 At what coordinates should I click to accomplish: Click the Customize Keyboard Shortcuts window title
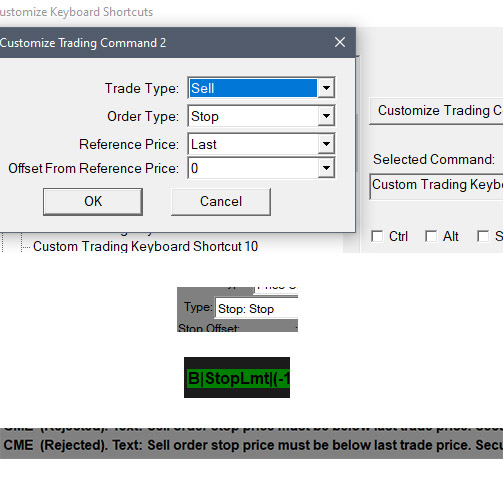click(76, 12)
